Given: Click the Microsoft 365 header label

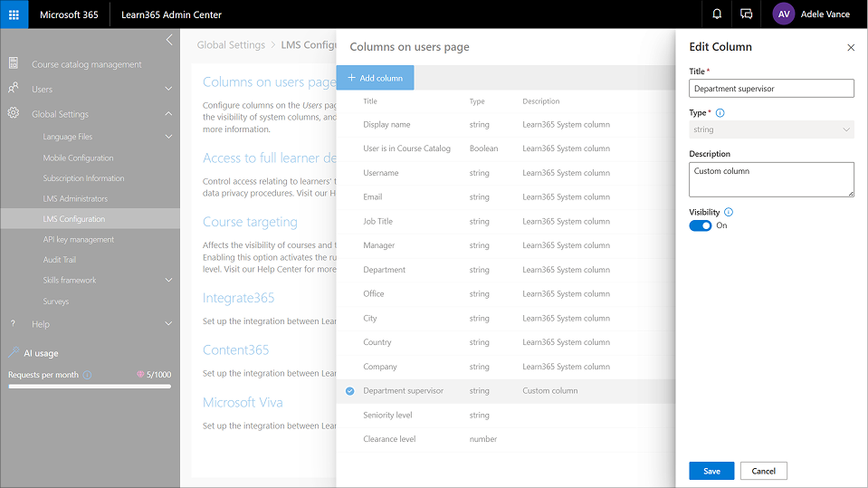Looking at the screenshot, I should click(x=69, y=15).
